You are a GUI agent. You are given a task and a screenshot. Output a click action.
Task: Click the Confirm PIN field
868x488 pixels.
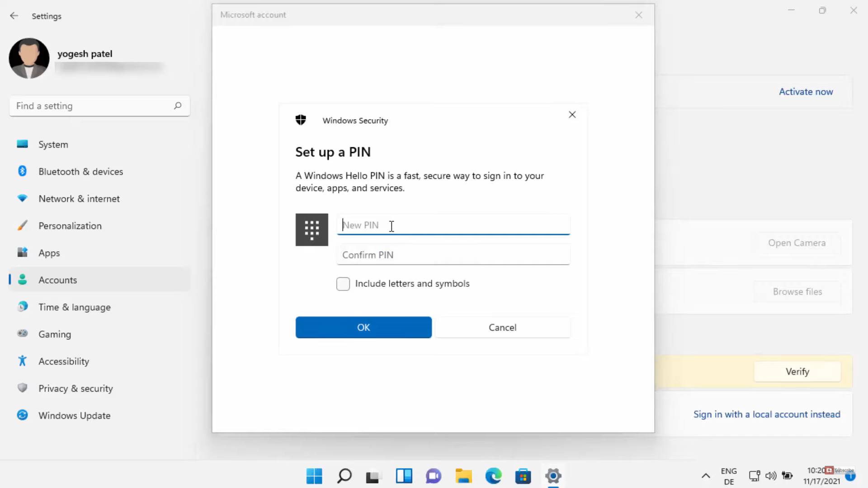point(453,255)
